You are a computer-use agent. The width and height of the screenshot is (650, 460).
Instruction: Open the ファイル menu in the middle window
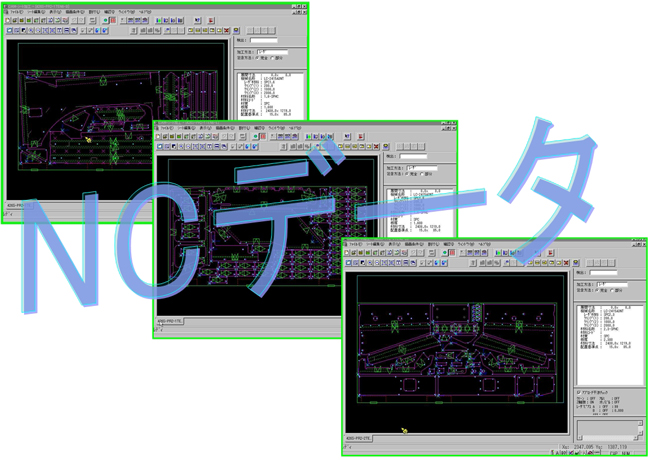point(167,128)
